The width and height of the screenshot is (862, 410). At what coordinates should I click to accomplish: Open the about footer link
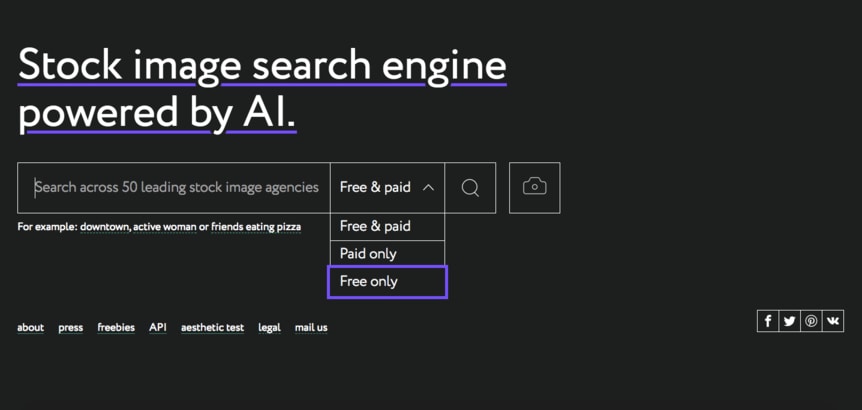point(30,328)
